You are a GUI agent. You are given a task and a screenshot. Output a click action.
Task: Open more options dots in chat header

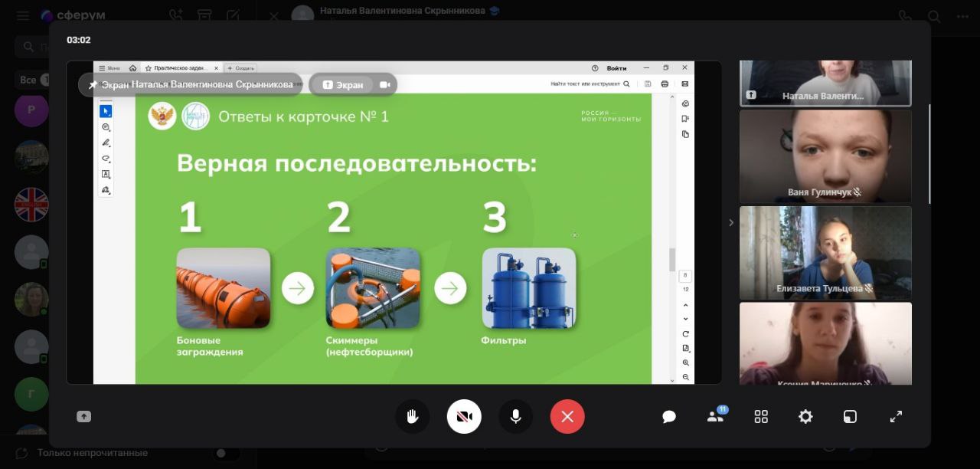point(962,15)
